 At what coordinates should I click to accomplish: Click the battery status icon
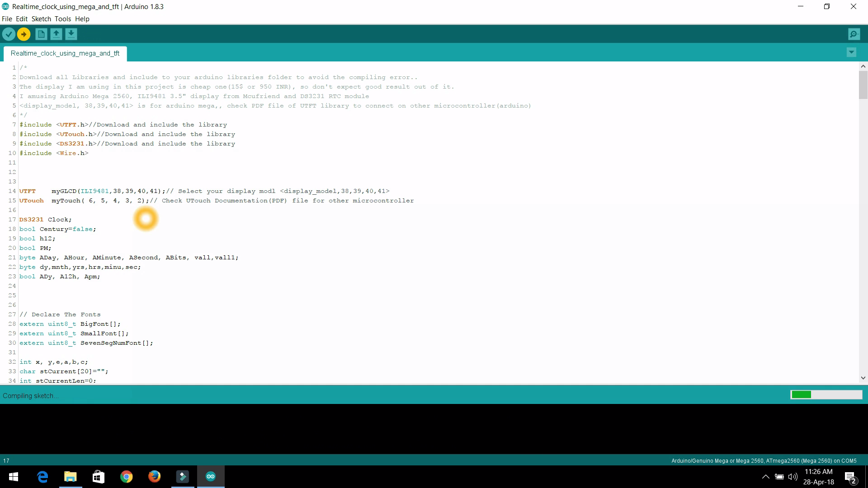[x=780, y=476]
